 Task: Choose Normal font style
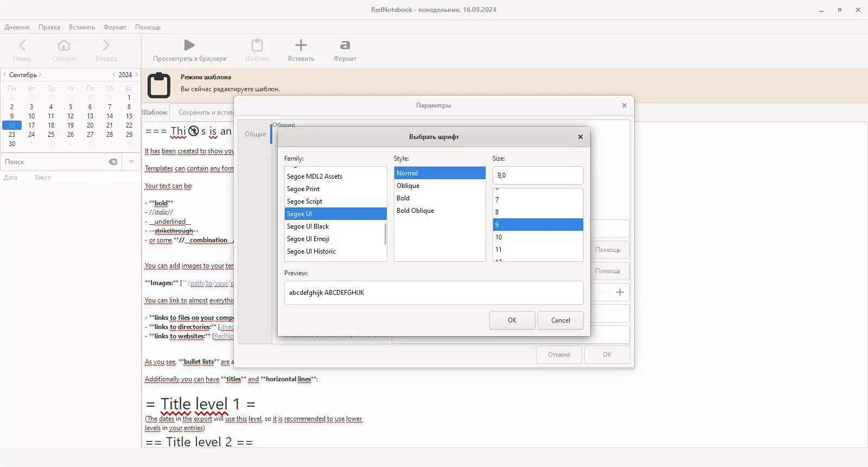(439, 173)
